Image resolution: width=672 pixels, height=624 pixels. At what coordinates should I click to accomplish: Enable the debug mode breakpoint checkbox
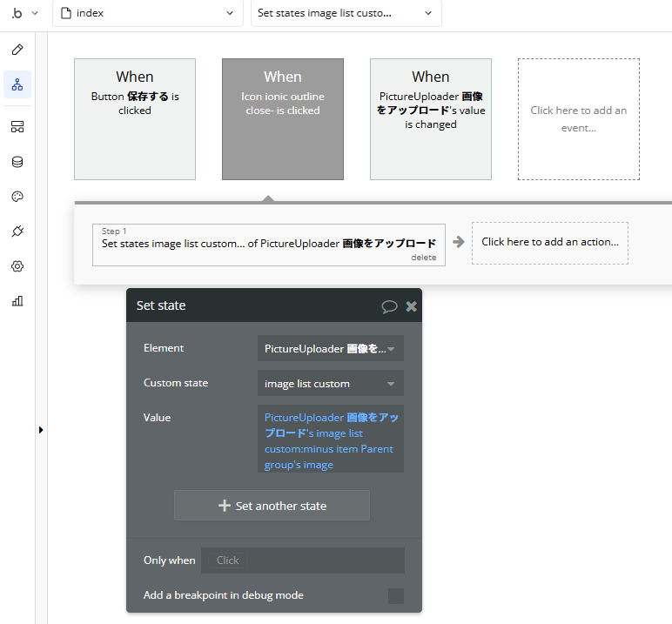coord(396,596)
